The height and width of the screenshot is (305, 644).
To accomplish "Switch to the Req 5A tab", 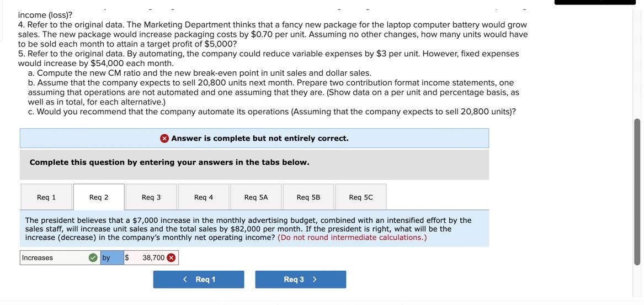I will coord(256,197).
